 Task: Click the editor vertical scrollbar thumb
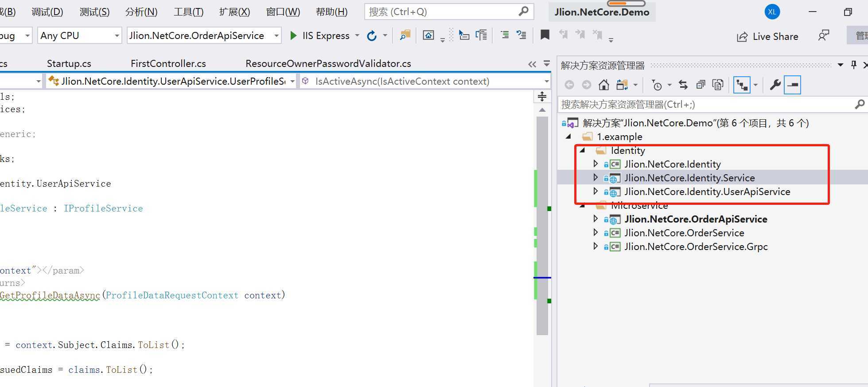coord(542,226)
